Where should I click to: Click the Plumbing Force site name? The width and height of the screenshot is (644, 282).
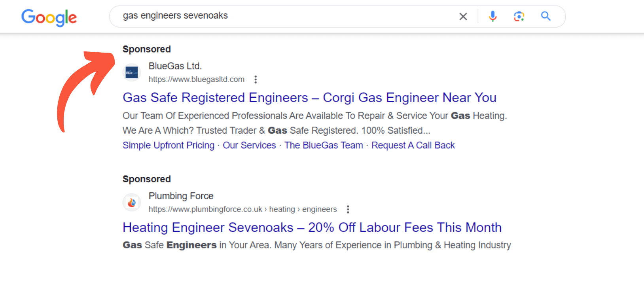coord(181,196)
